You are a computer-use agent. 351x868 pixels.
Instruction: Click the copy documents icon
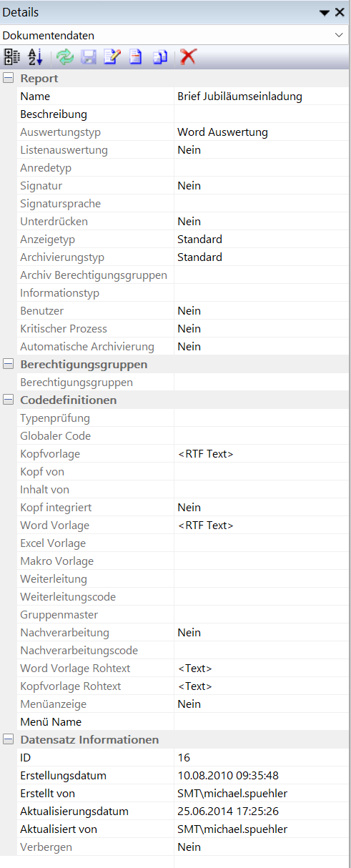(x=159, y=57)
